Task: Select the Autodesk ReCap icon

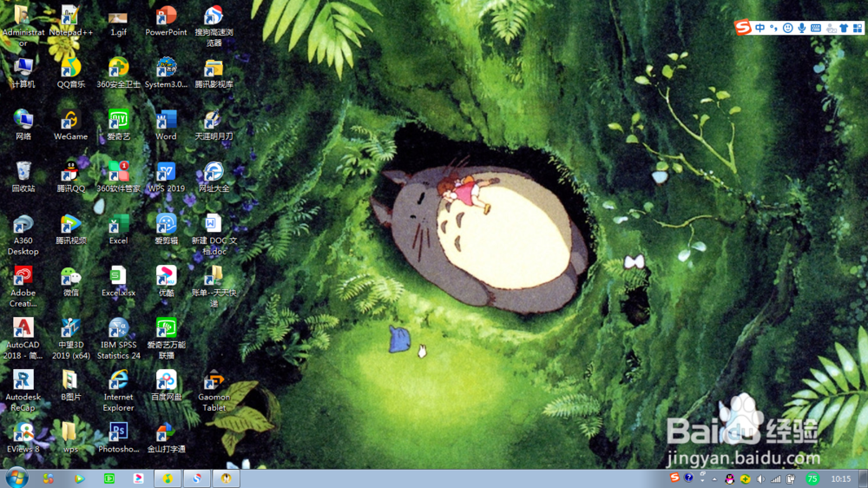Action: 23,391
